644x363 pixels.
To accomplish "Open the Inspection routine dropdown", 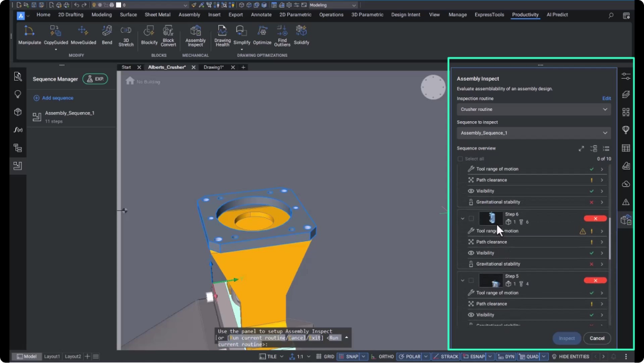I will pos(533,110).
